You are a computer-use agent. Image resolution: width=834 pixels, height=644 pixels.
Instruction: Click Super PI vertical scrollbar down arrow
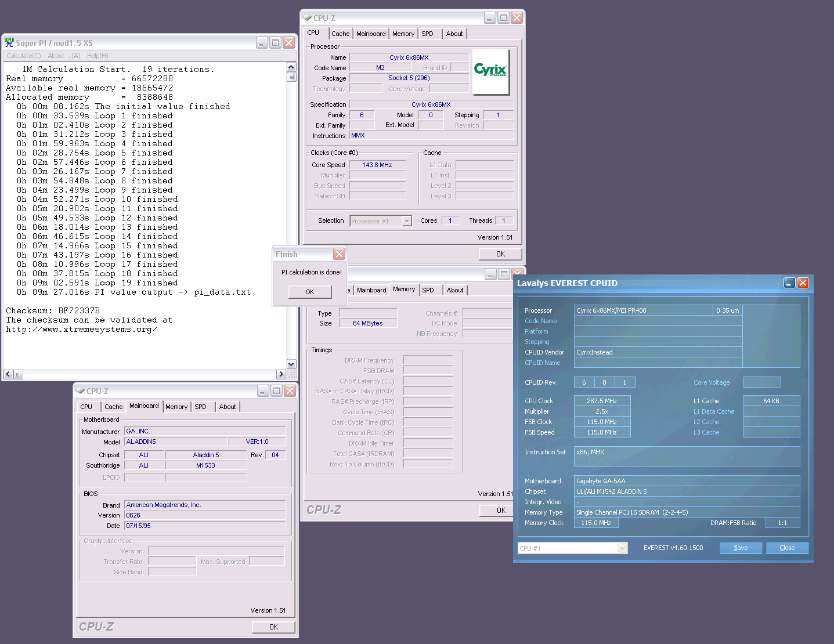(291, 364)
